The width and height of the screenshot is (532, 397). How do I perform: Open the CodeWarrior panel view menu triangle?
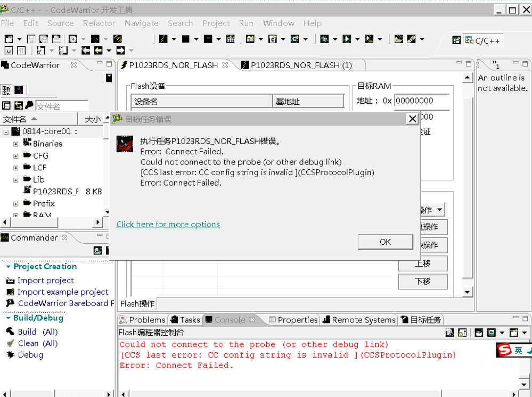[109, 78]
